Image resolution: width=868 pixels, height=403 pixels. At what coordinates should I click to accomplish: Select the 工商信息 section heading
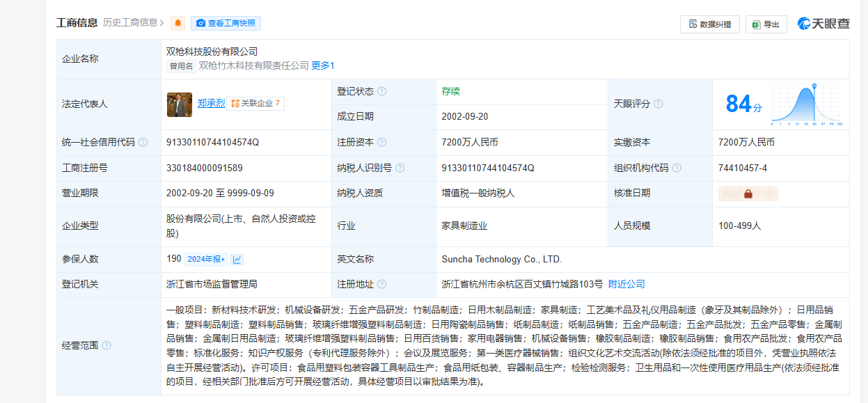coord(77,22)
